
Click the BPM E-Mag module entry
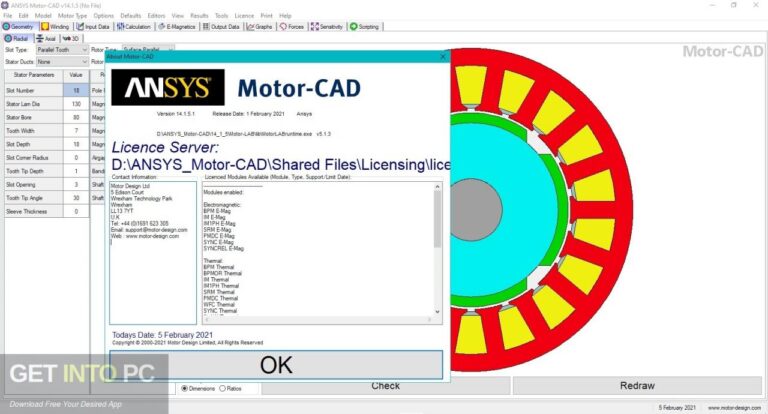217,211
